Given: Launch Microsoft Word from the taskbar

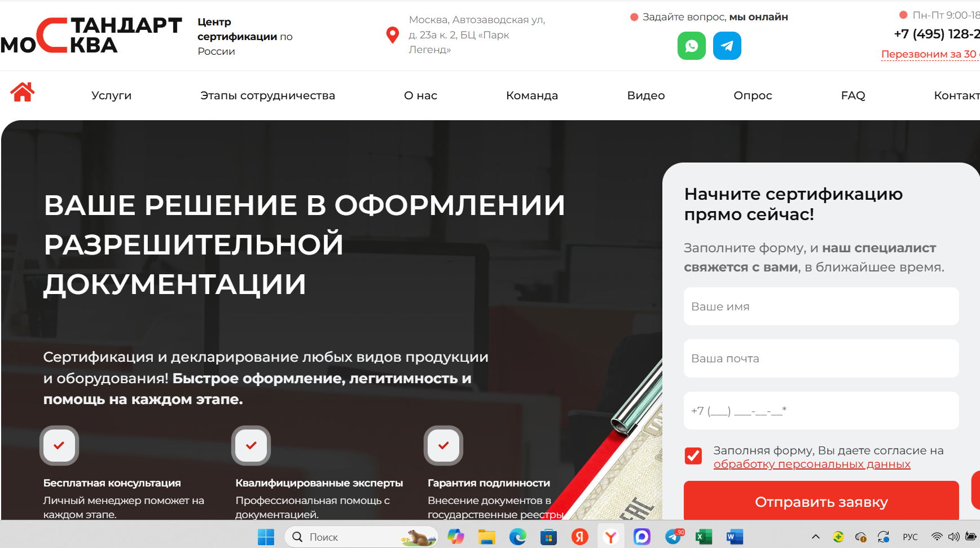Looking at the screenshot, I should (x=733, y=537).
